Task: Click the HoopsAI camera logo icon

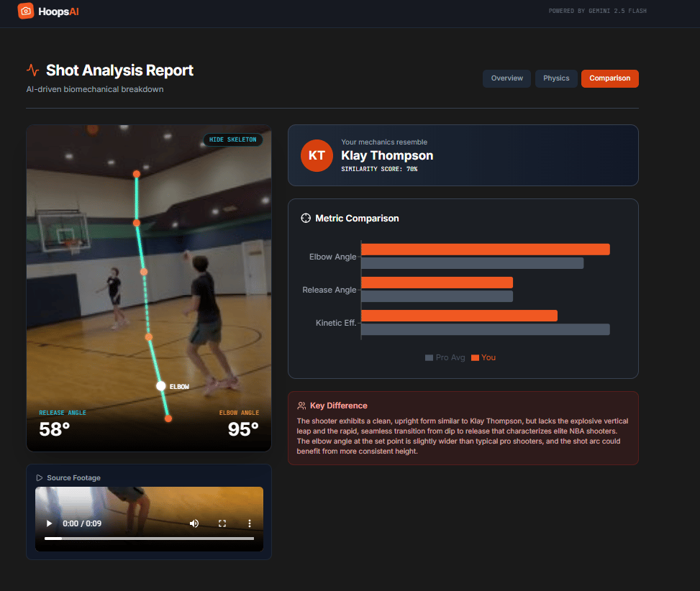Action: (25, 12)
